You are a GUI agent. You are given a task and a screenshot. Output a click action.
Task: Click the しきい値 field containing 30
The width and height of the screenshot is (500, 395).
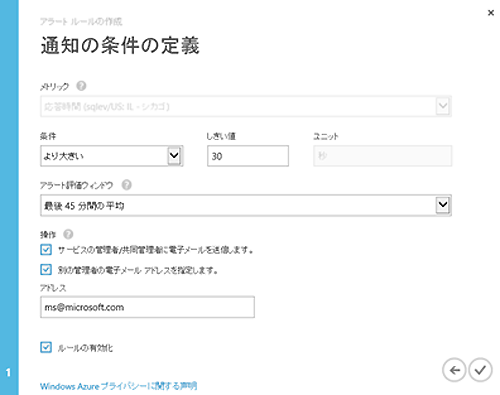(248, 156)
